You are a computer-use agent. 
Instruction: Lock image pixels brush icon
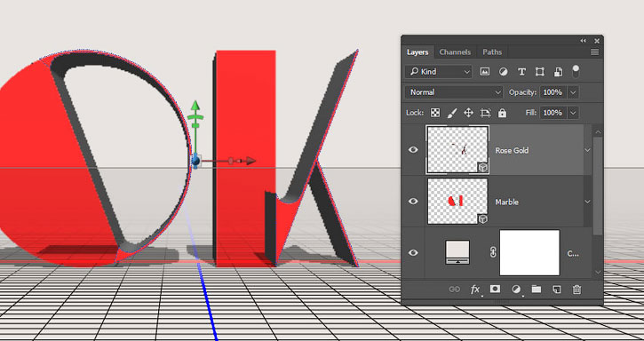tap(452, 113)
